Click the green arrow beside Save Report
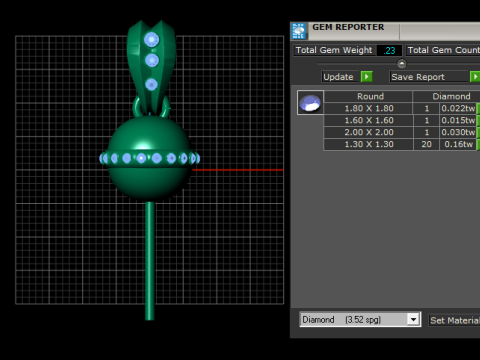The image size is (480, 360). [x=475, y=77]
